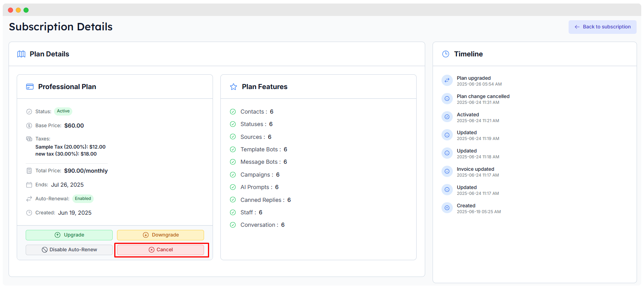Click the Upgrade plan button
Screen dimensions: 644x289
pyautogui.click(x=69, y=235)
